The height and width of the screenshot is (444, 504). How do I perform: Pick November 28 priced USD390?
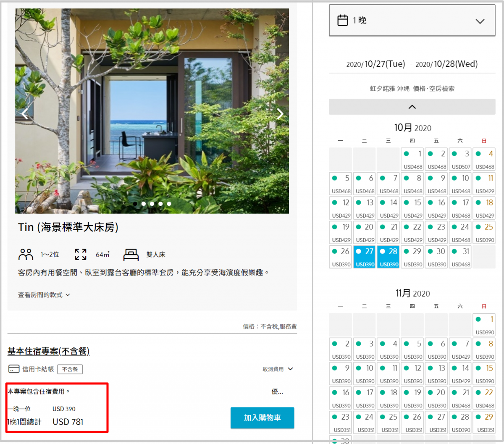[460, 422]
